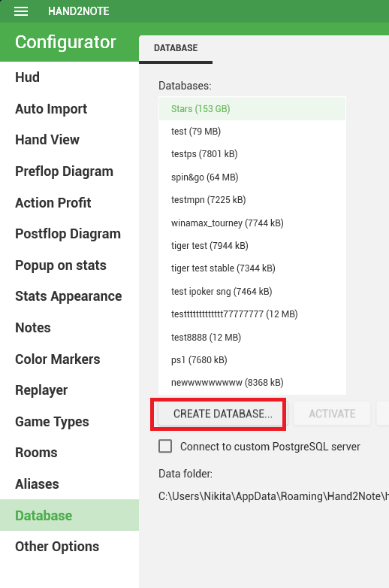
Task: Go to Stats Appearance settings
Action: click(69, 296)
